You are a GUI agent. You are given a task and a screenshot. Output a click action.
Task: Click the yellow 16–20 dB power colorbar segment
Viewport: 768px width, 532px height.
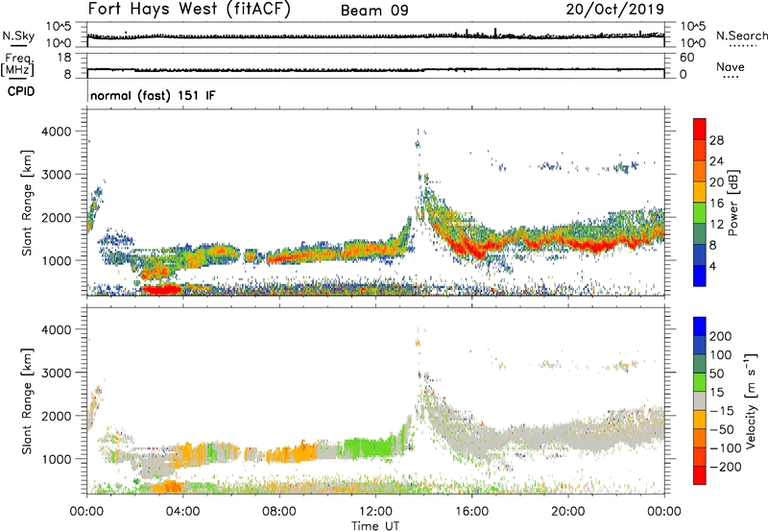tap(700, 192)
